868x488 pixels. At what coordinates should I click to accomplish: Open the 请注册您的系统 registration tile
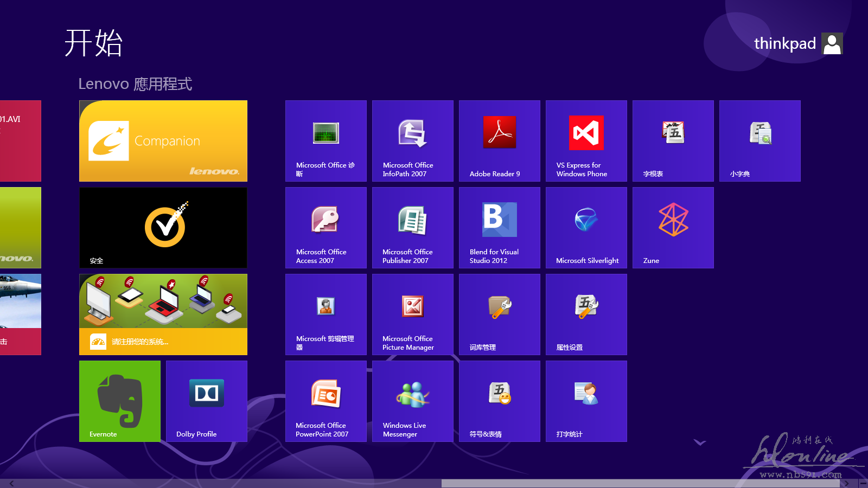pyautogui.click(x=163, y=314)
